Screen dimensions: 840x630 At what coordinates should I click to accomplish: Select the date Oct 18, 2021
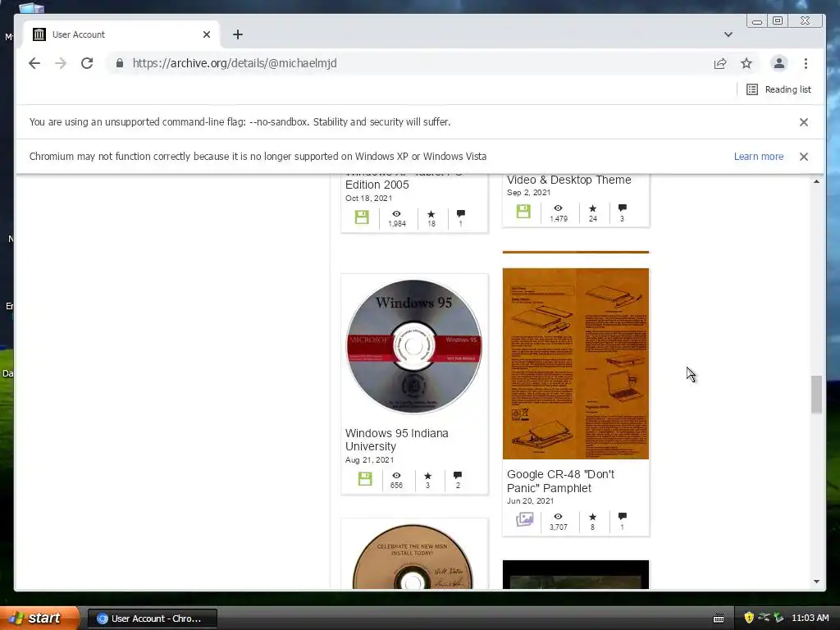[x=368, y=199]
